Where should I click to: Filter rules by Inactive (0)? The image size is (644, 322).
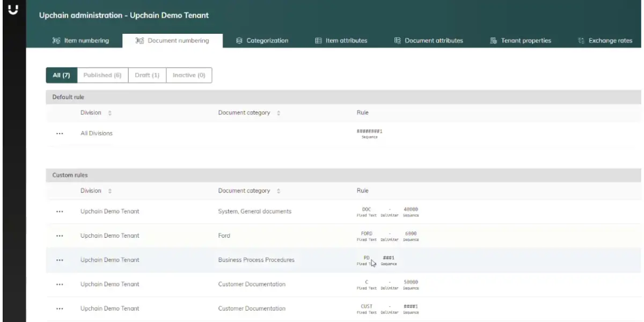click(x=189, y=76)
